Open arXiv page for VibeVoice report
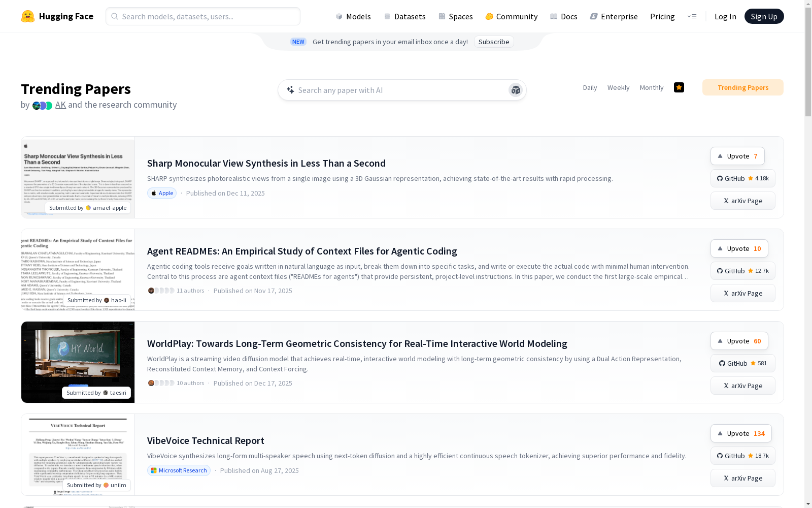 pos(743,478)
